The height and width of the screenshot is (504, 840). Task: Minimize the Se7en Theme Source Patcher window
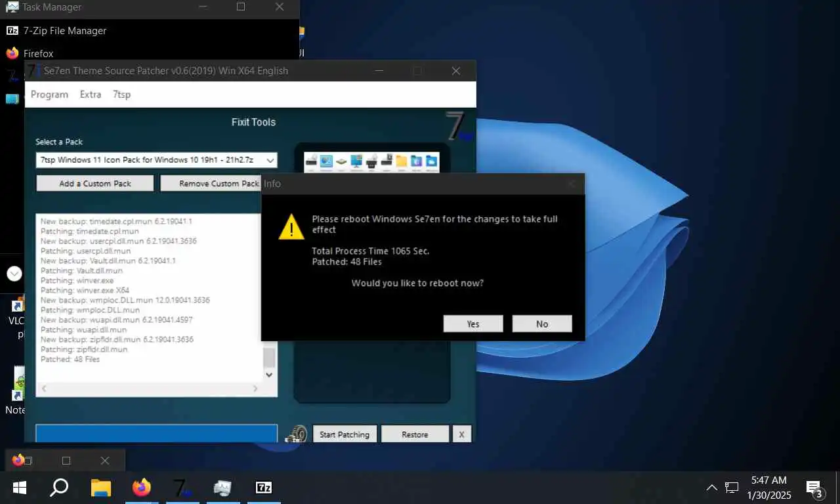tap(379, 71)
